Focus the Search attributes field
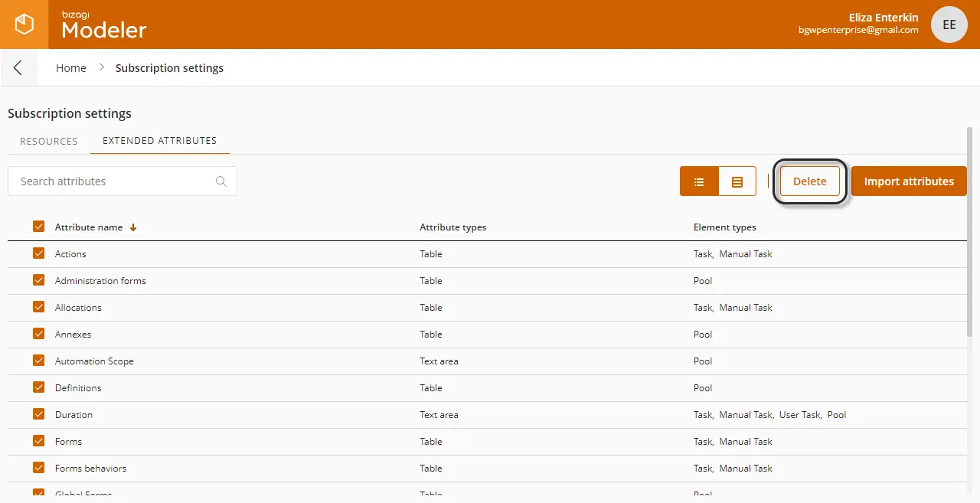This screenshot has height=503, width=980. (x=122, y=181)
